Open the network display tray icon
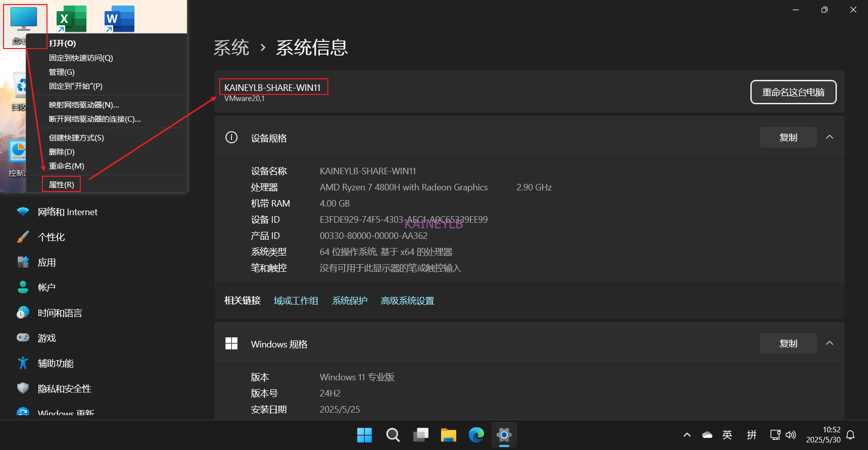 pos(775,435)
